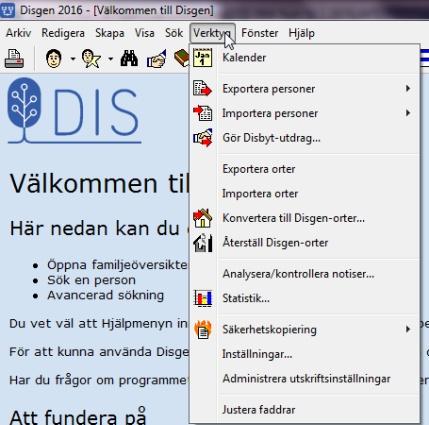Image resolution: width=429 pixels, height=425 pixels.
Task: Expand the Exportera personer submenu arrow
Action: pyautogui.click(x=408, y=89)
